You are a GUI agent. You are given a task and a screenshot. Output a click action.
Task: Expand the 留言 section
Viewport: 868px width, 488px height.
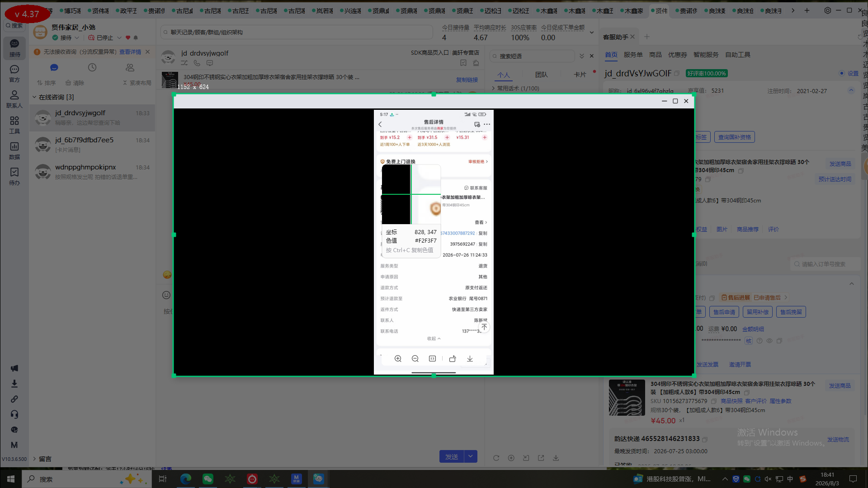(x=34, y=459)
